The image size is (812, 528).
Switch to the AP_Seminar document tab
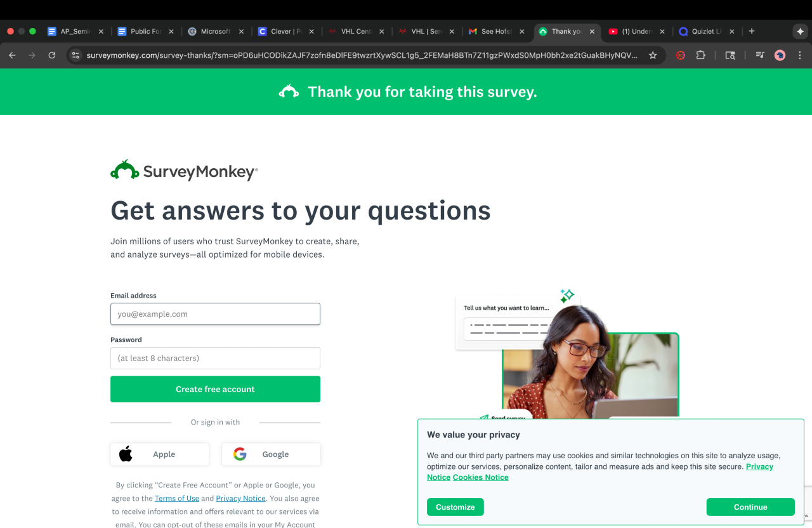[x=75, y=31]
